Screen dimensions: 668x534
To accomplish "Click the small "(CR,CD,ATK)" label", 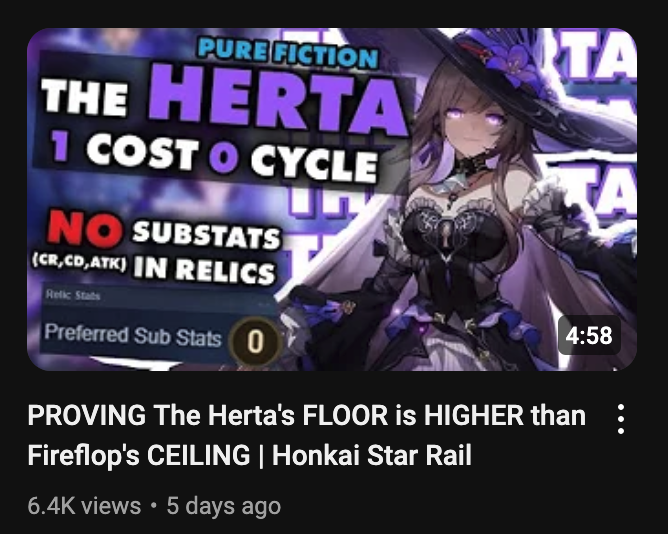I will click(x=79, y=260).
